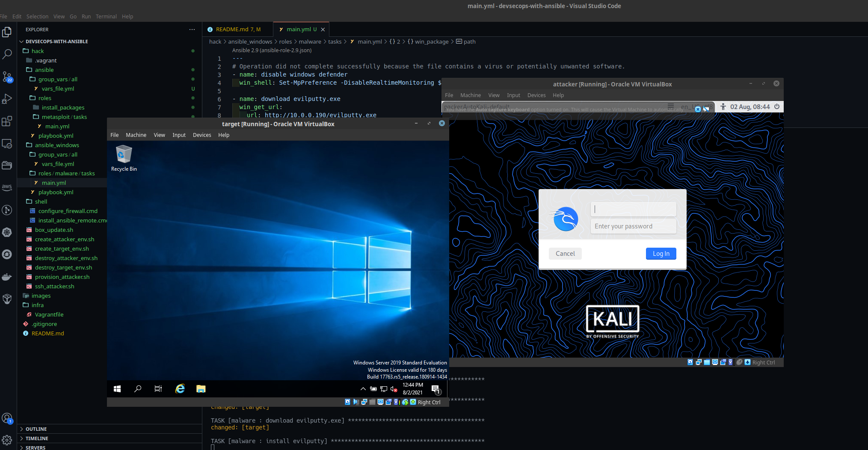Open VS Code Accounts icon
This screenshot has height=450, width=868.
coord(7,418)
